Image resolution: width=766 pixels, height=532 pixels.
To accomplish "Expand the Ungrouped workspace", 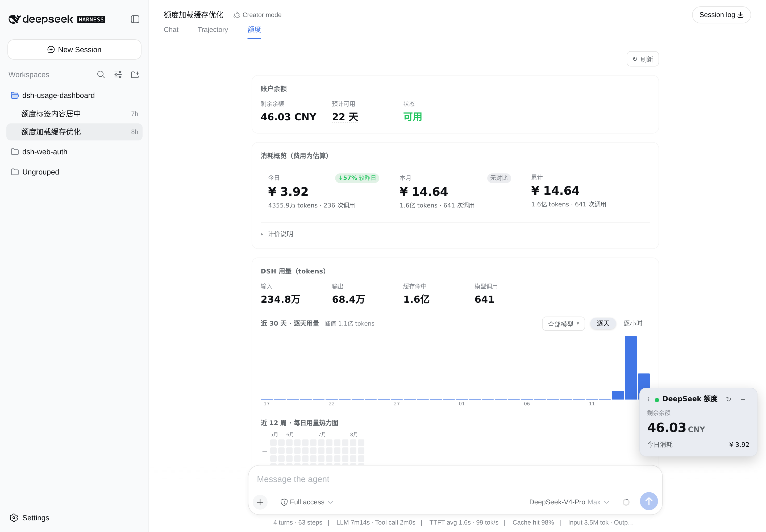I will pyautogui.click(x=74, y=172).
